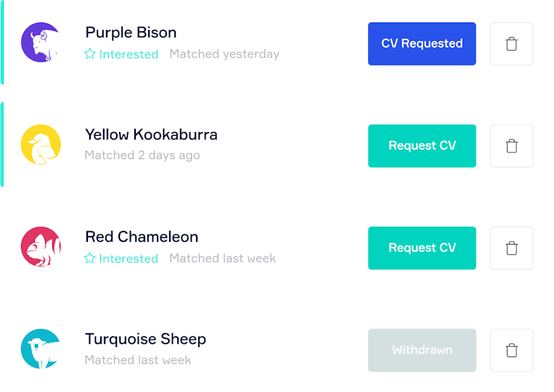The image size is (554, 392).
Task: Open the Yellow Kookaburra candidate name
Action: tap(151, 134)
